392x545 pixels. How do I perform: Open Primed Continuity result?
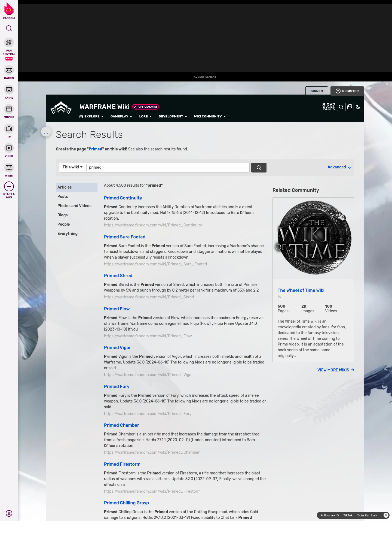[x=123, y=198]
